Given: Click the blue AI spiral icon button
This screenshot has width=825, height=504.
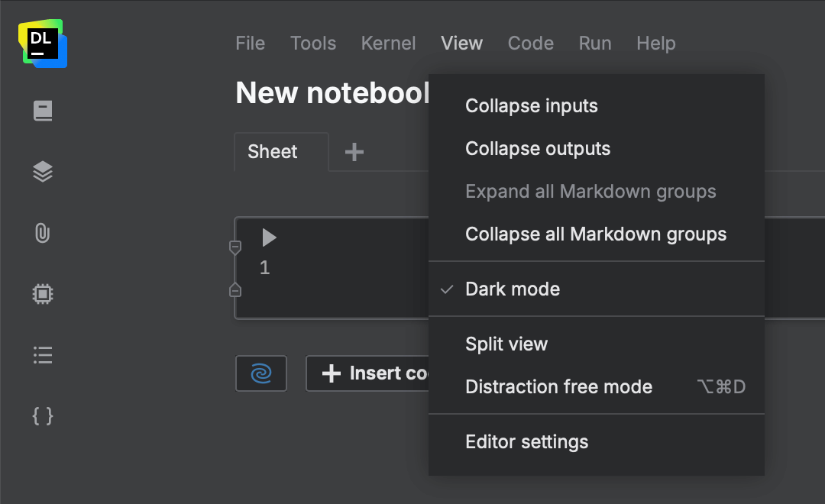Looking at the screenshot, I should click(261, 373).
